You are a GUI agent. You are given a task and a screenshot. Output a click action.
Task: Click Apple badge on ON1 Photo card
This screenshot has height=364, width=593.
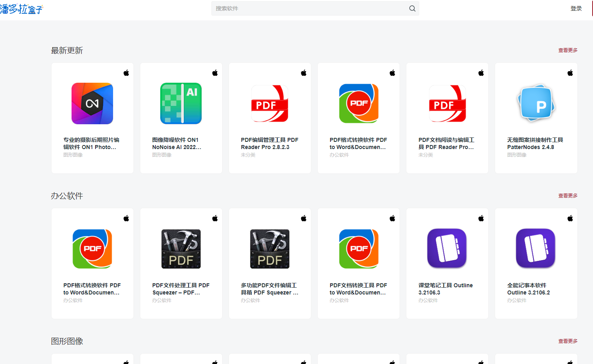tap(126, 73)
